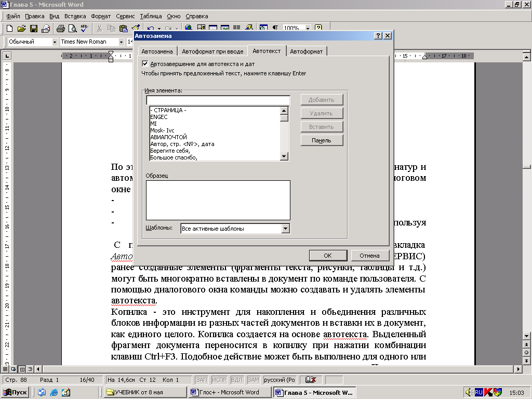Switch to Page Layout view button

click(22, 369)
